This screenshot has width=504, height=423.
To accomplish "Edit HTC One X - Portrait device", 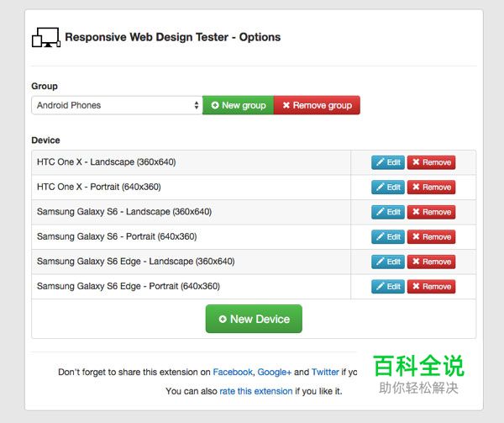I will (x=388, y=188).
